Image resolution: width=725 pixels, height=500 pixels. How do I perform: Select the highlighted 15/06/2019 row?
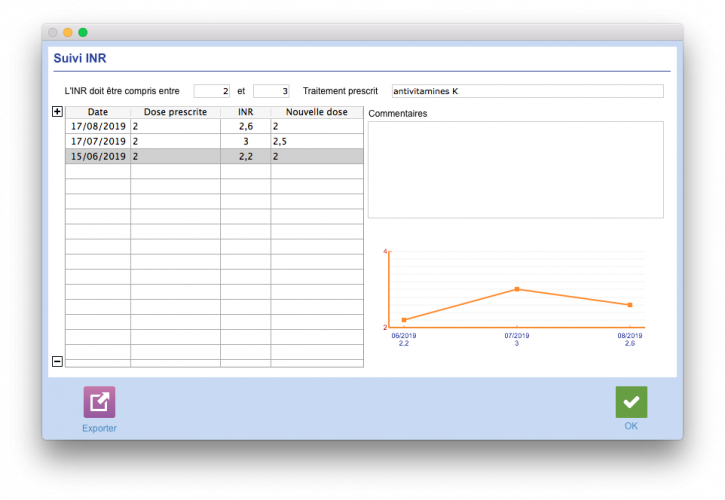coord(215,156)
